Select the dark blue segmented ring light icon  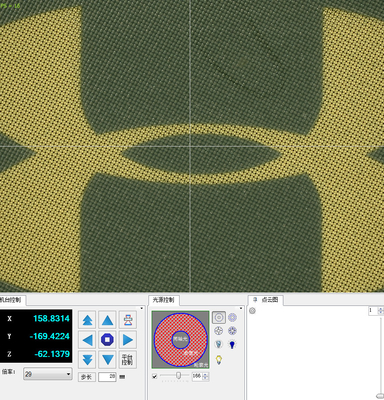232,331
